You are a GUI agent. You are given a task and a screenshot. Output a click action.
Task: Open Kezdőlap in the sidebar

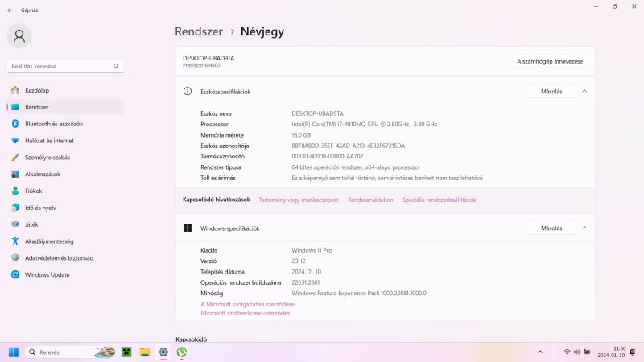click(x=65, y=90)
